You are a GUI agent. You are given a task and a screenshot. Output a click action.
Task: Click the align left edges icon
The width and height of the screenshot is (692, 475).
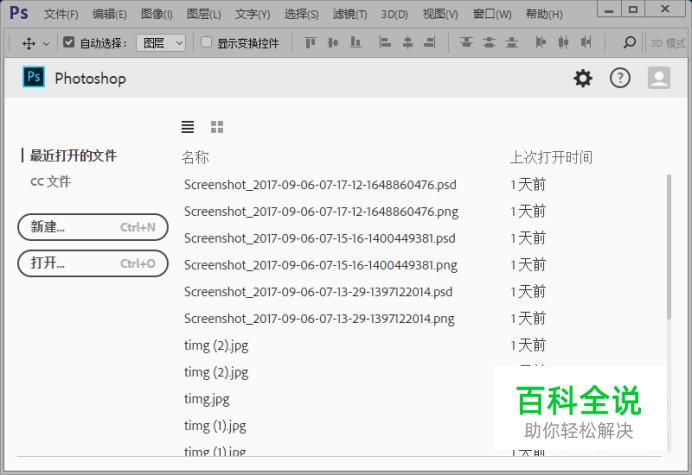(385, 42)
